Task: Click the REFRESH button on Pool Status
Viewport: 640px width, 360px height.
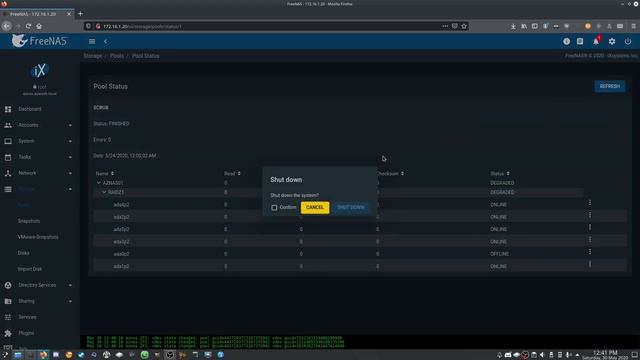Action: point(610,86)
